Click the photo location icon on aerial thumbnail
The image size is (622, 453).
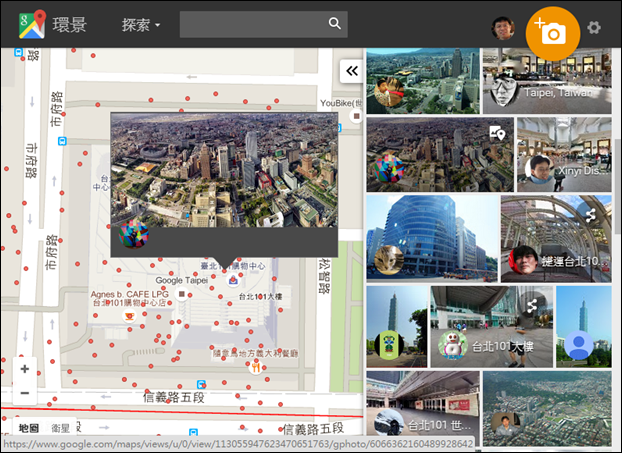tap(497, 133)
